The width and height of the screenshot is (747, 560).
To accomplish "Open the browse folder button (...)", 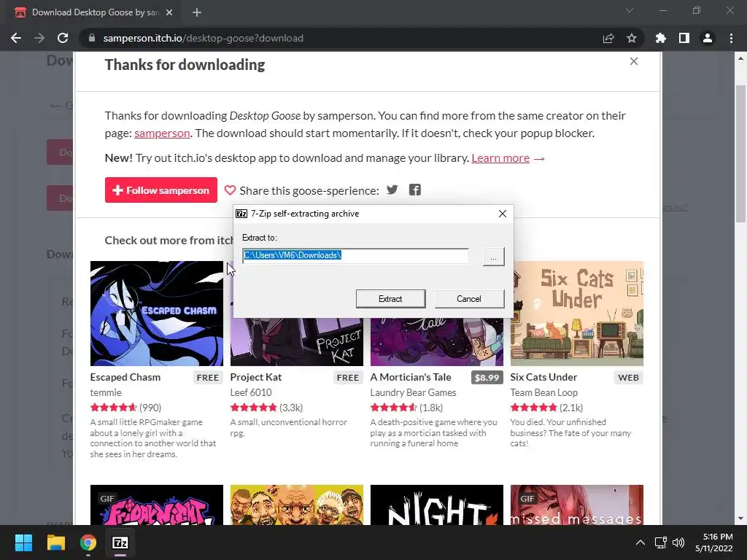I will [x=493, y=257].
